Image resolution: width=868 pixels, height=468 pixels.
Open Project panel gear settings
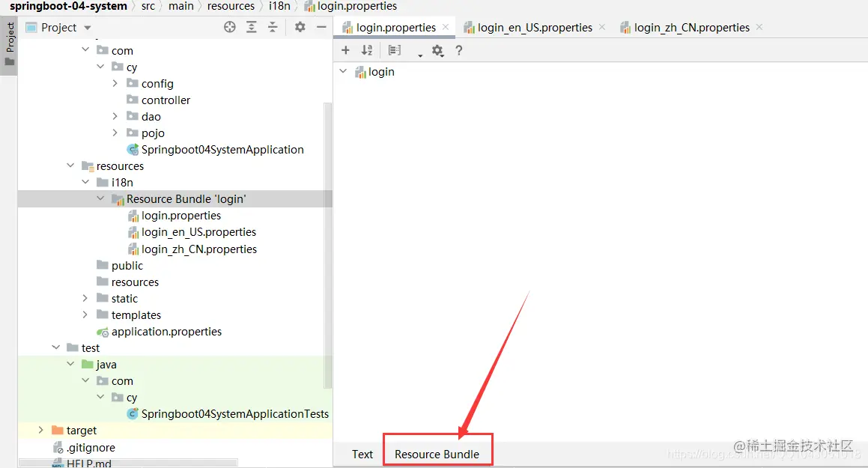tap(300, 27)
